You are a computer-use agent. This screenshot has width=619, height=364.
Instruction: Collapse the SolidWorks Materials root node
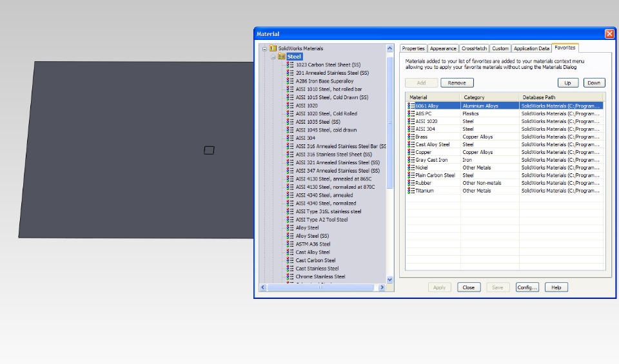264,49
